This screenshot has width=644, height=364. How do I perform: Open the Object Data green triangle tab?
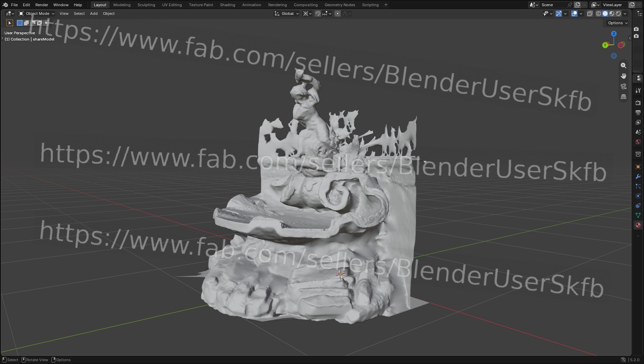[x=638, y=215]
